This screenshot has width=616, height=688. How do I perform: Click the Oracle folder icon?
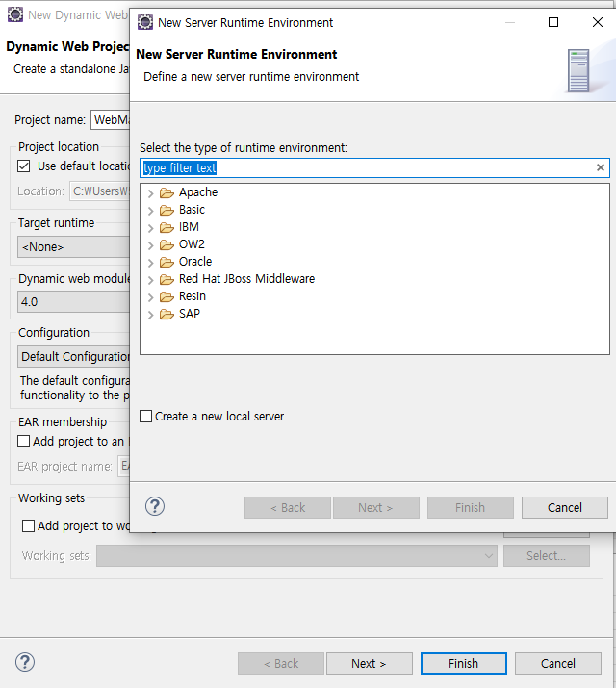coord(167,262)
